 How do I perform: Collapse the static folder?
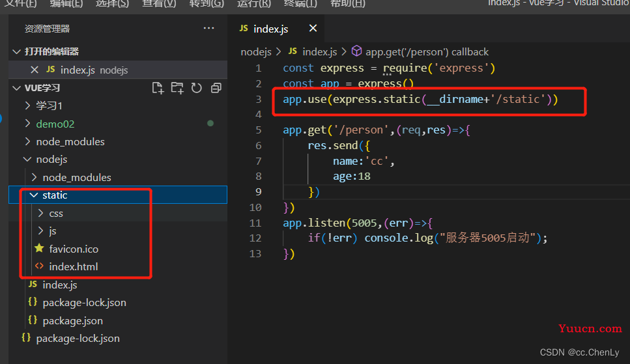point(34,195)
